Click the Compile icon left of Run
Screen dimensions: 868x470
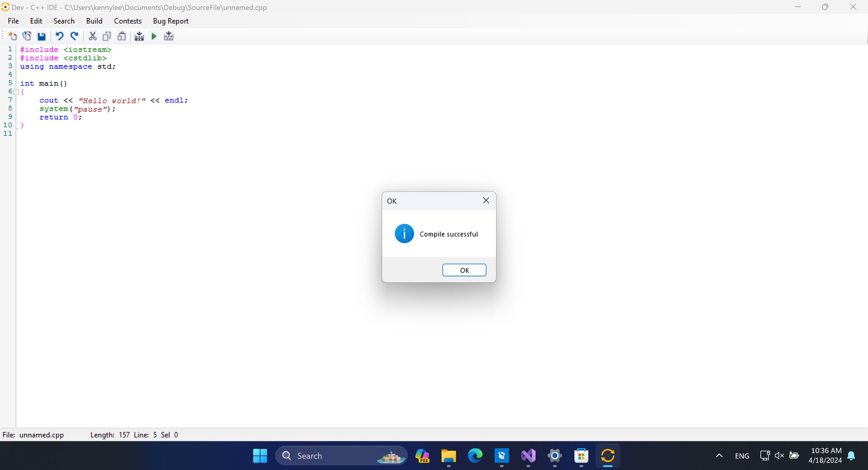pyautogui.click(x=139, y=36)
